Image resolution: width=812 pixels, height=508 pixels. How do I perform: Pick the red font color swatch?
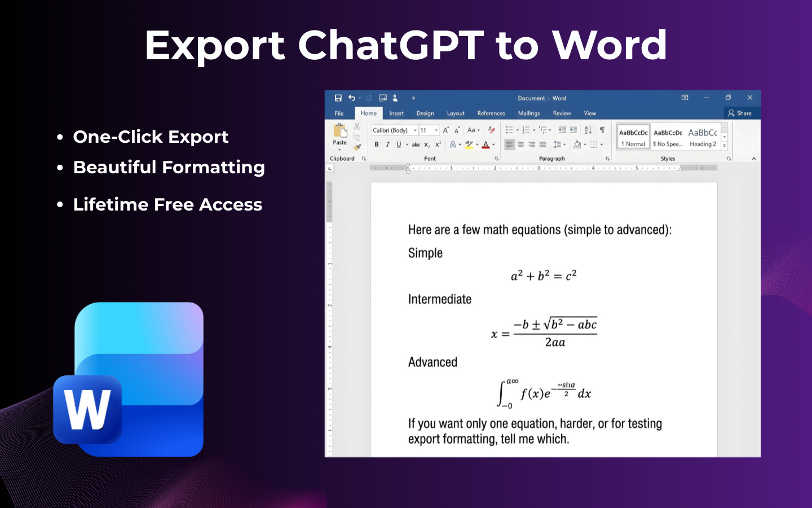point(486,144)
